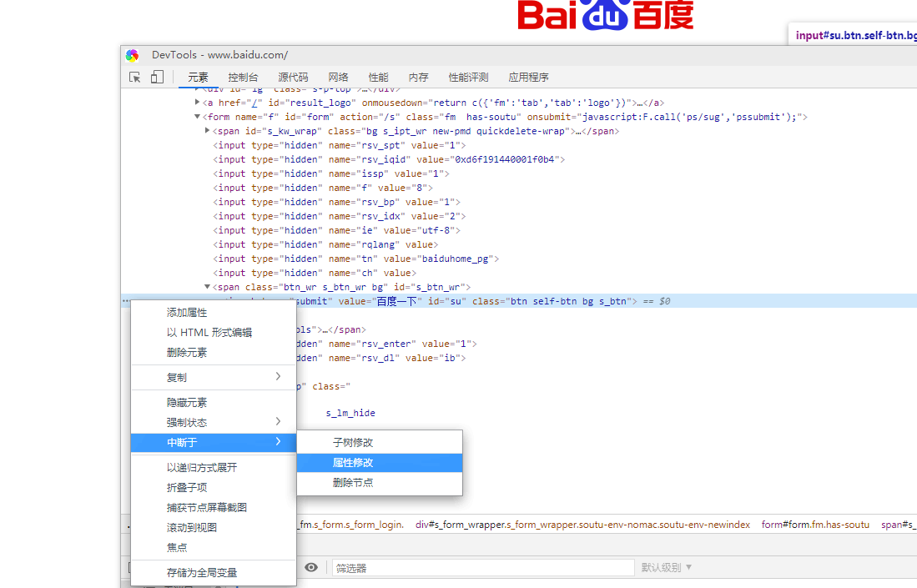Open the 默认级别 dropdown
Screen dimensions: 917x588
coord(666,567)
